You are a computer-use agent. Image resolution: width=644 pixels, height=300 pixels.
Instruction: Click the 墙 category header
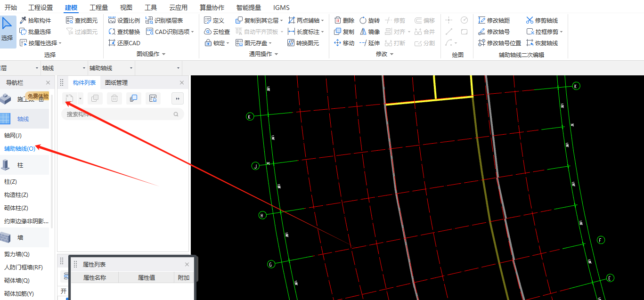(x=24, y=237)
